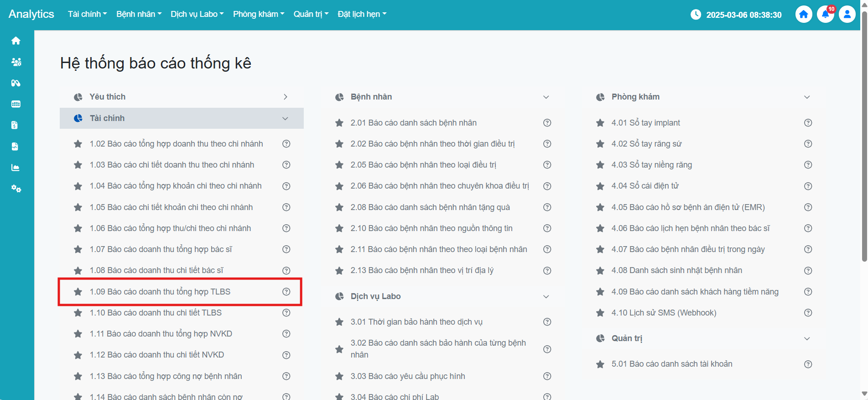868x400 pixels.
Task: Click the vertical page scrollbar
Action: (x=864, y=137)
